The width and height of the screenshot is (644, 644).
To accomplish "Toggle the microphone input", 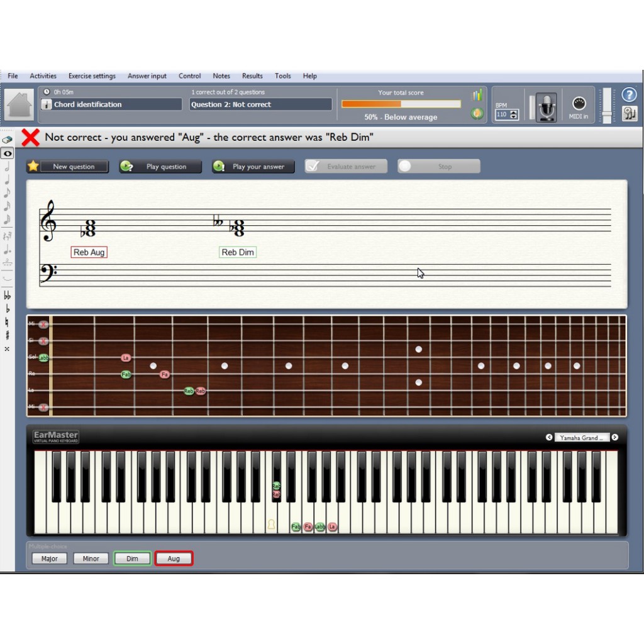I will (x=547, y=106).
